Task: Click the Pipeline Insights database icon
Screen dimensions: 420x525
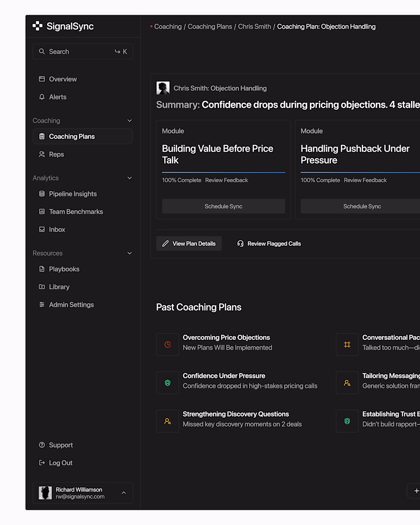Action: (42, 194)
